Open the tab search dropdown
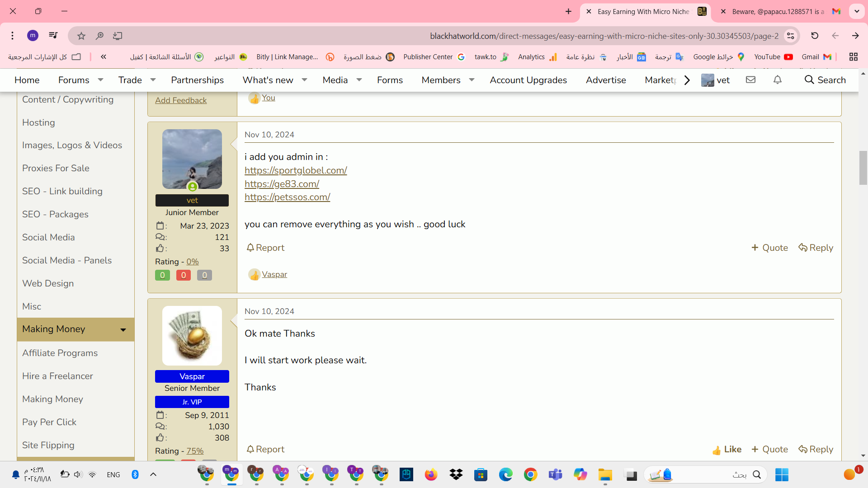The image size is (868, 488). [857, 11]
